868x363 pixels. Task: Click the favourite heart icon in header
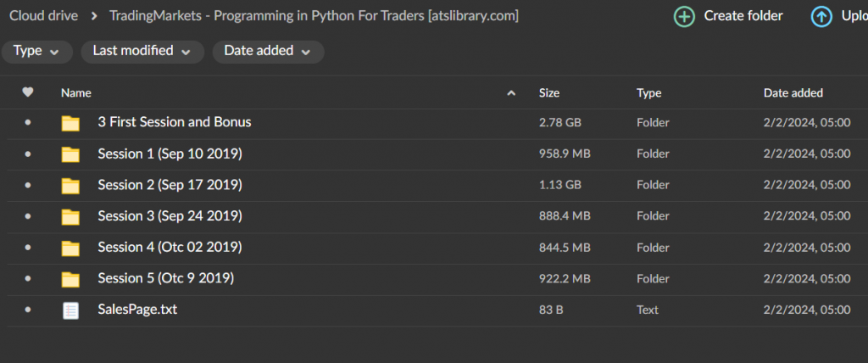pos(28,92)
